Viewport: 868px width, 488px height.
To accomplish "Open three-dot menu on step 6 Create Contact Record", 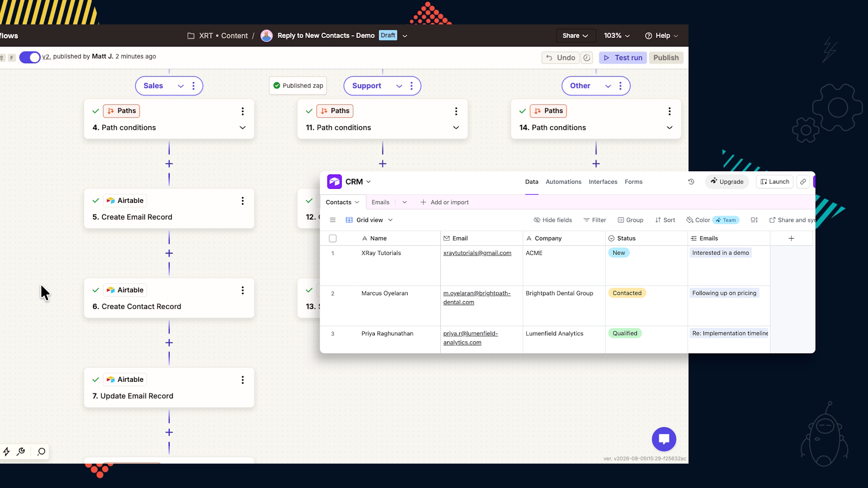I will pos(243,290).
